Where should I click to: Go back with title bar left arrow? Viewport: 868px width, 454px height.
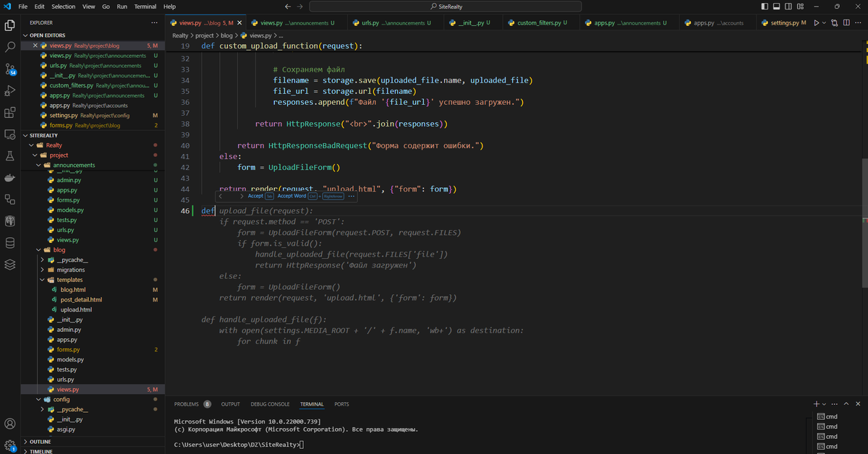(x=288, y=7)
